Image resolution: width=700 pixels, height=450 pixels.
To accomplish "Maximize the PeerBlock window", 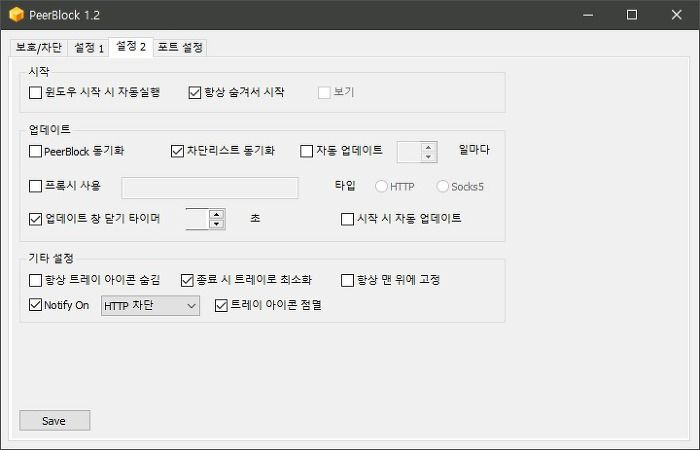I will point(632,15).
